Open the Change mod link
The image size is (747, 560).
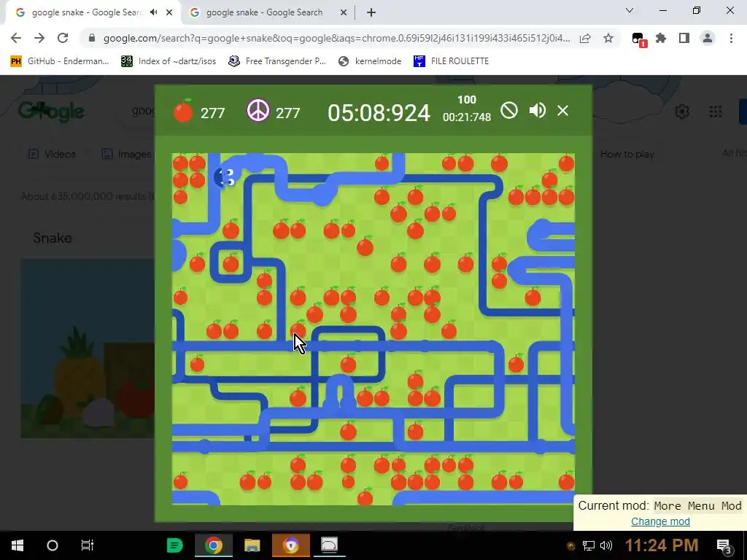660,521
